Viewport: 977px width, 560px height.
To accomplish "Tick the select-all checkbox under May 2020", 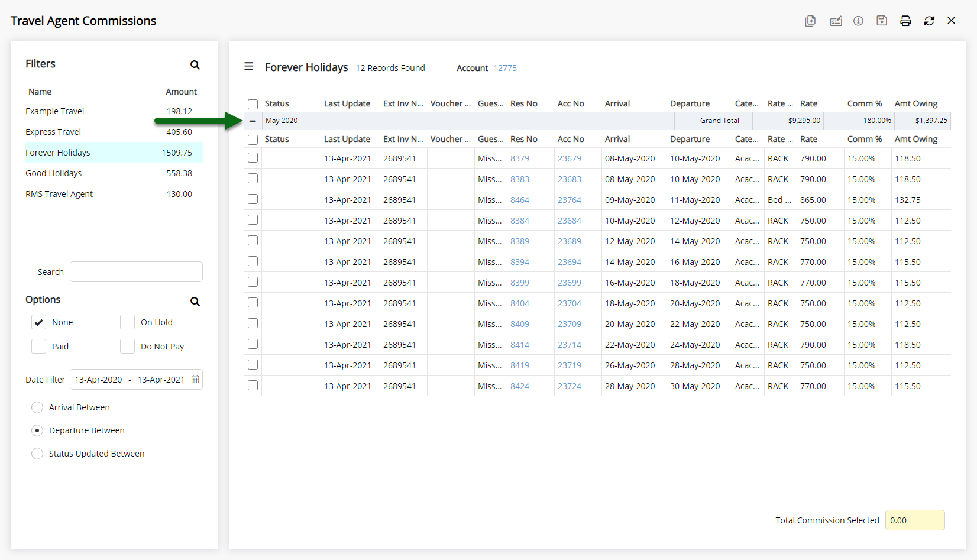I will click(x=253, y=140).
